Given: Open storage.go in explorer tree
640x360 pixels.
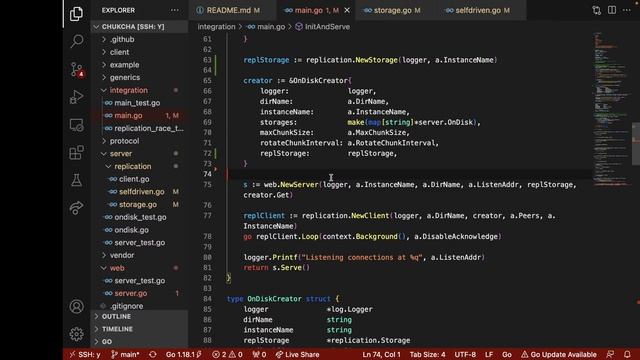Looking at the screenshot, I should pyautogui.click(x=138, y=204).
